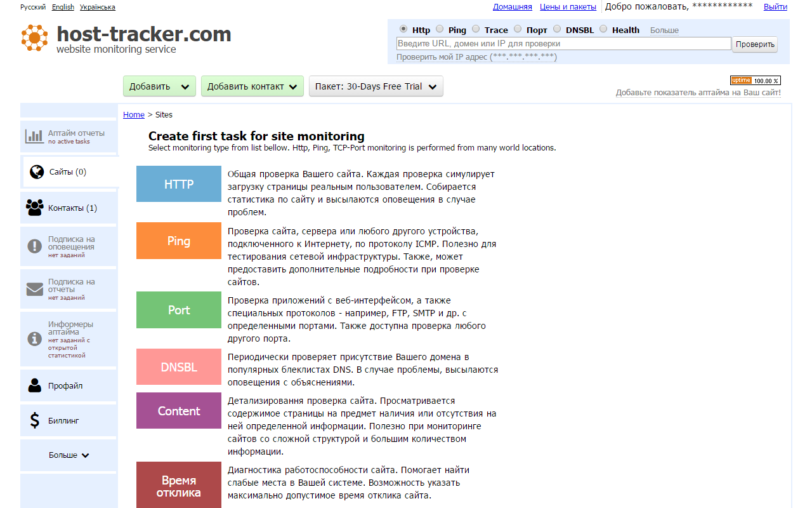Open Контакты (1) sidebar item
The image size is (812, 508).
(69, 208)
